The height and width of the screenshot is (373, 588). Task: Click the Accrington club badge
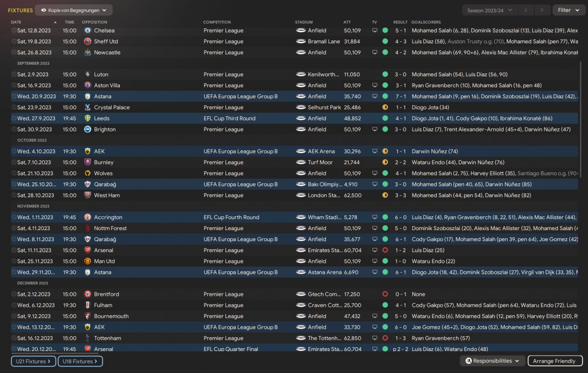tap(88, 217)
